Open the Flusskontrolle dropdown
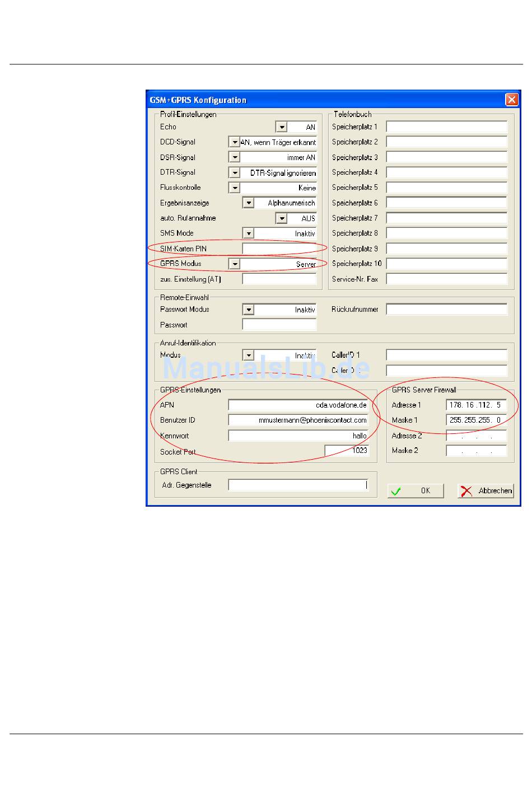The image size is (532, 795). coord(235,188)
